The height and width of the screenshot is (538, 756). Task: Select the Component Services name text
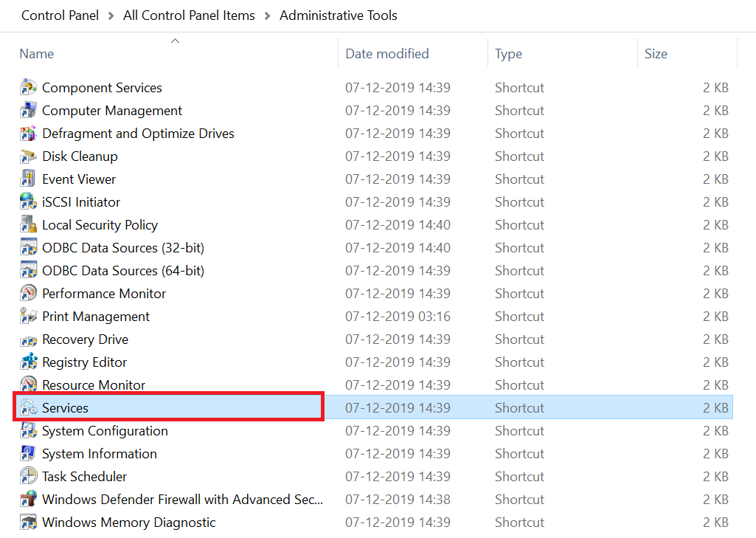point(103,88)
